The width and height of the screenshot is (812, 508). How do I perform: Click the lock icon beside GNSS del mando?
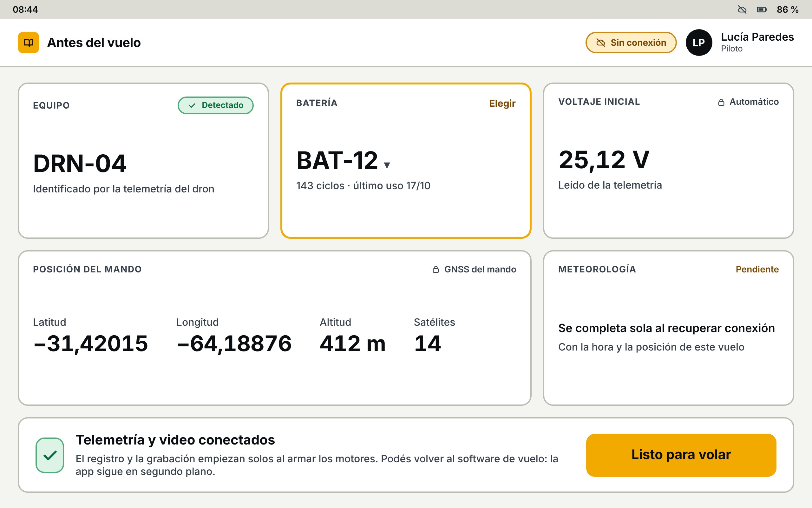point(436,270)
